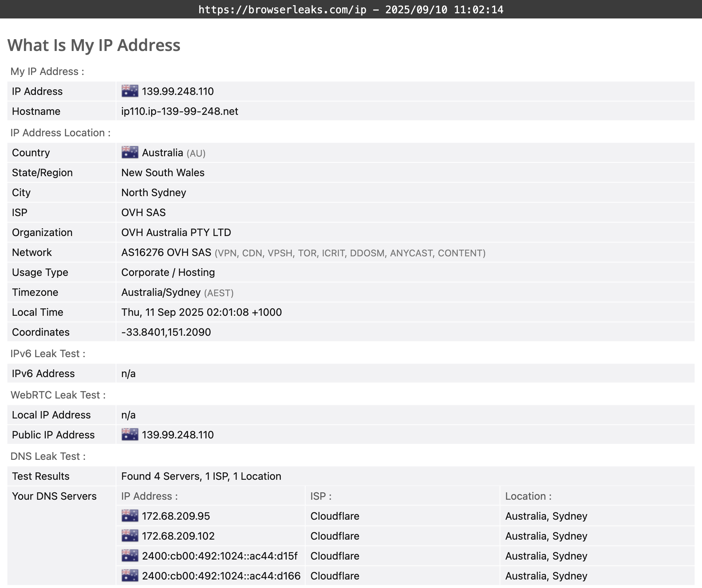Click the Australian flag beside IP Address 139.99.248.110
This screenshot has width=702, height=588.
tap(130, 91)
